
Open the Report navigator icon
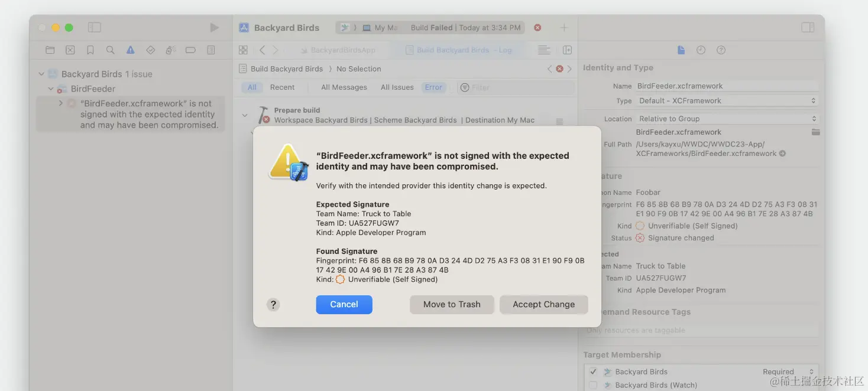click(210, 50)
